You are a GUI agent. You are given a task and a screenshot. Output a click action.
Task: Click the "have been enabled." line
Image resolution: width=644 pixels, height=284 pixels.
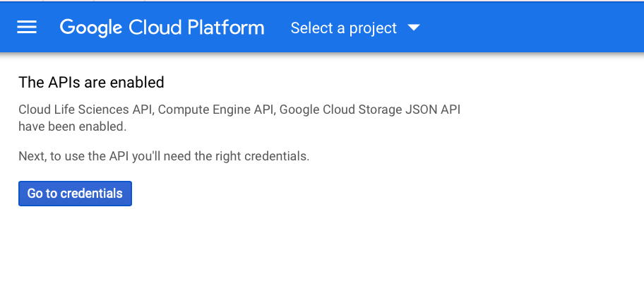click(72, 127)
